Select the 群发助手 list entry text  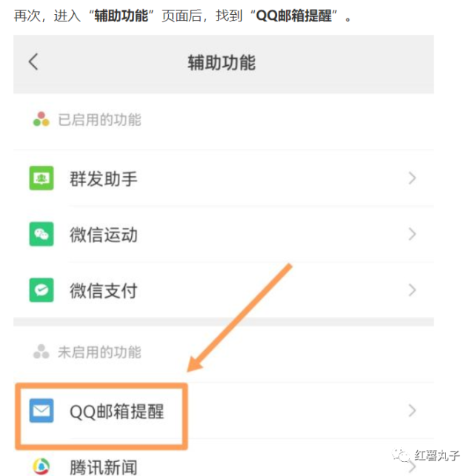tap(104, 178)
